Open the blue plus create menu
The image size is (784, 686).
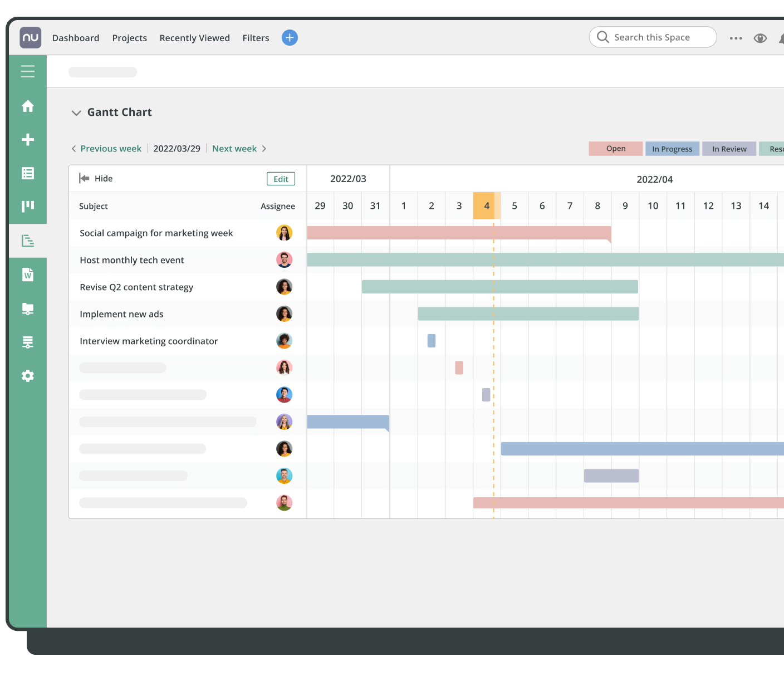290,37
